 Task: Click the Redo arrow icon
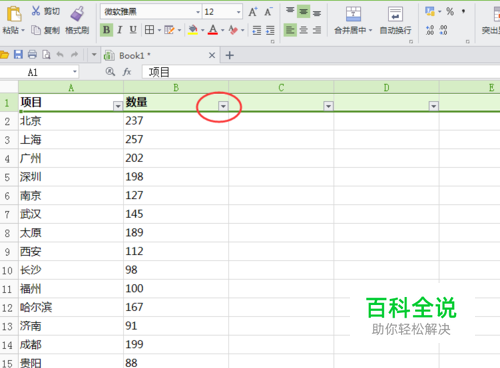tap(74, 55)
